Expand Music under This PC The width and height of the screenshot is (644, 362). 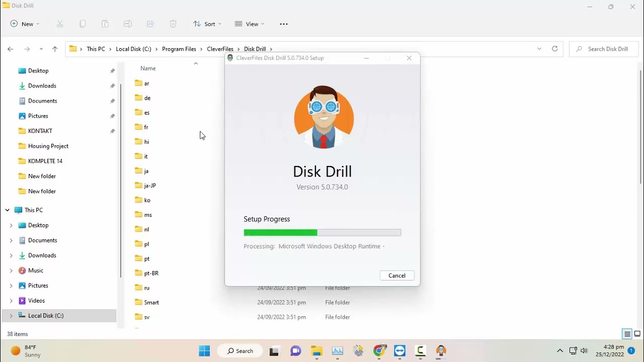tap(11, 270)
